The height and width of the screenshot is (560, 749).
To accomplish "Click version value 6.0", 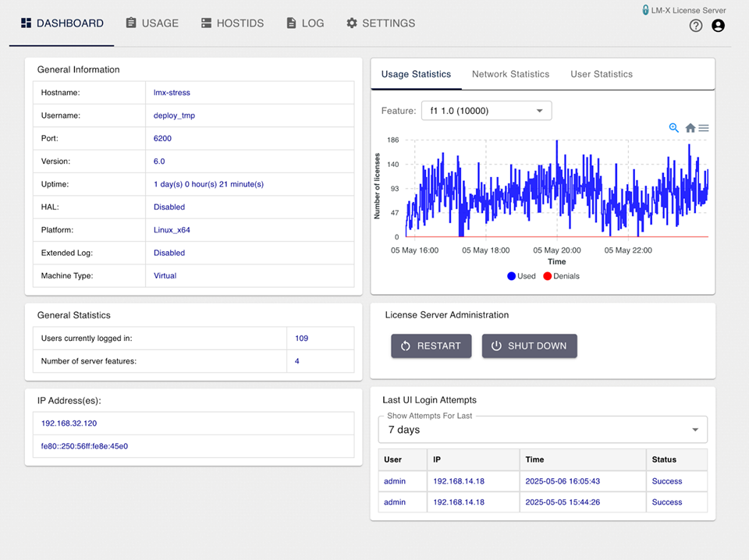I will pos(159,161).
